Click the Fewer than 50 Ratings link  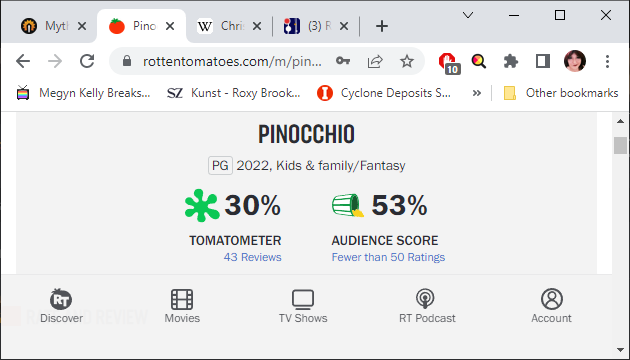click(x=388, y=257)
